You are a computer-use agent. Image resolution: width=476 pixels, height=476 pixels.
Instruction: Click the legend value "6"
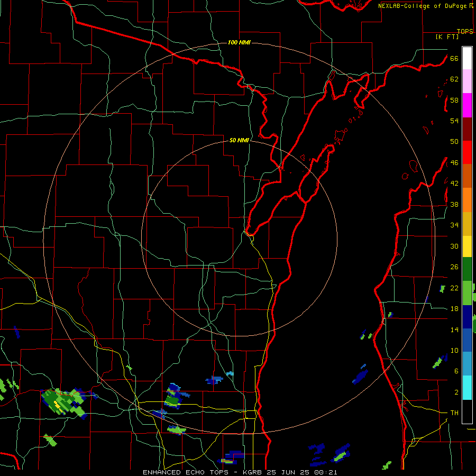click(x=456, y=371)
